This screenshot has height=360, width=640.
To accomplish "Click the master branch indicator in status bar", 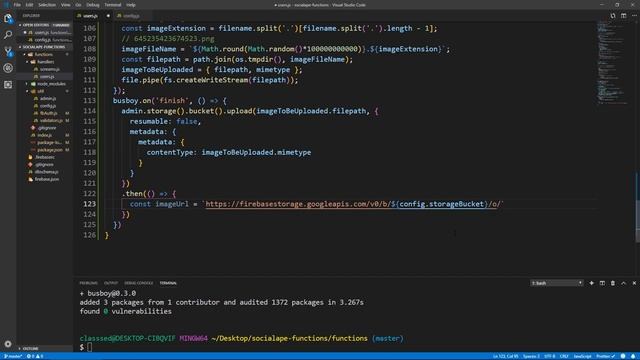I will (12, 356).
